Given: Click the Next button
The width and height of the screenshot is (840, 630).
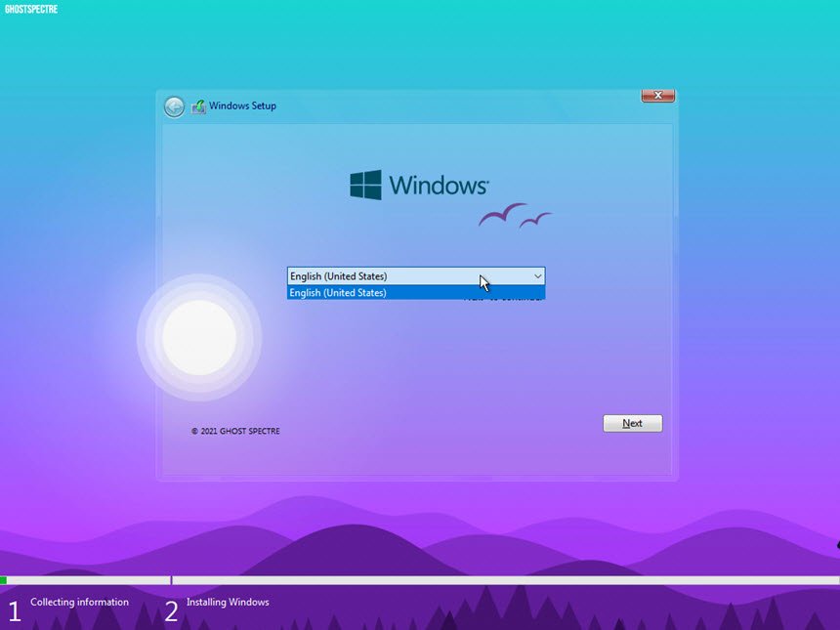Looking at the screenshot, I should tap(633, 423).
